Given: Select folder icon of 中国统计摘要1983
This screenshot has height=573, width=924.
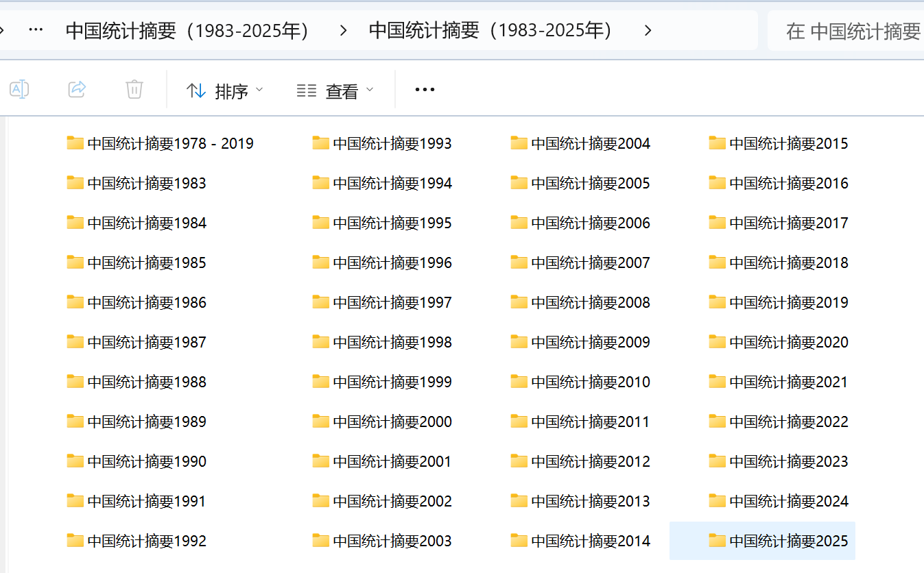Looking at the screenshot, I should (x=75, y=182).
